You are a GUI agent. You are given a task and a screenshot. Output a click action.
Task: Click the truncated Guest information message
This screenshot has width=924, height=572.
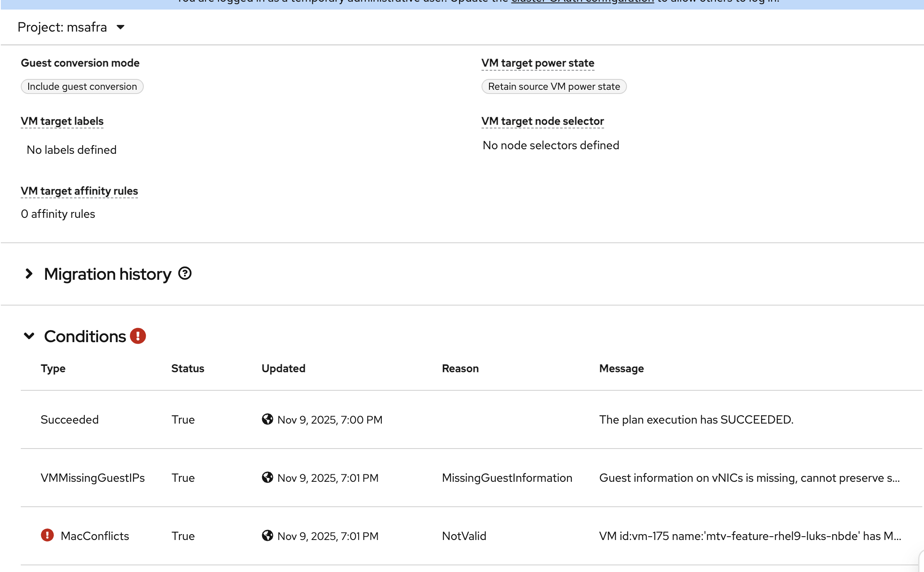click(749, 478)
